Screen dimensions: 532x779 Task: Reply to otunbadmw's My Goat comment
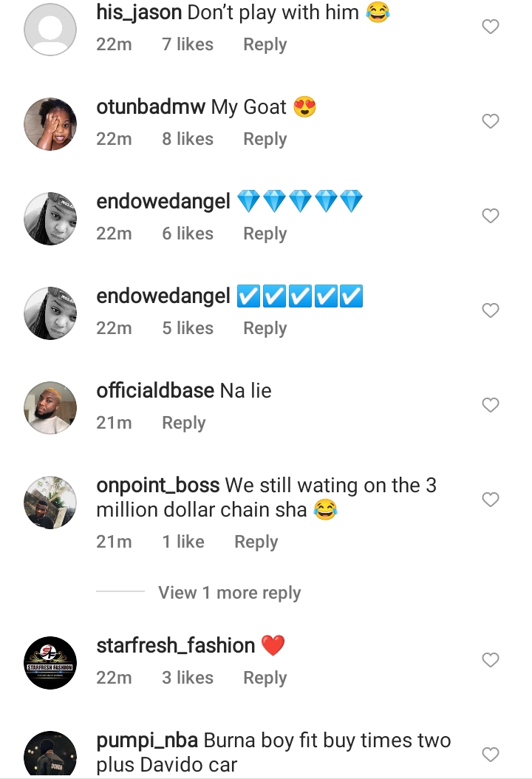click(265, 139)
